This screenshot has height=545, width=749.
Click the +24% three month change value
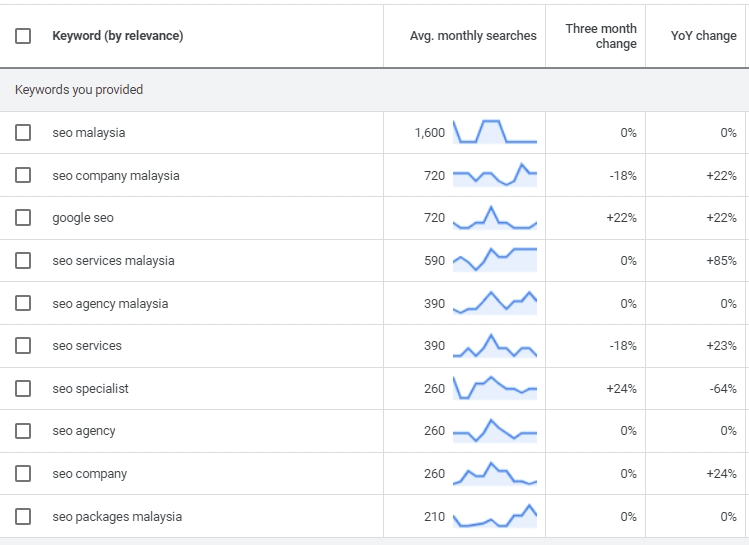pos(621,389)
